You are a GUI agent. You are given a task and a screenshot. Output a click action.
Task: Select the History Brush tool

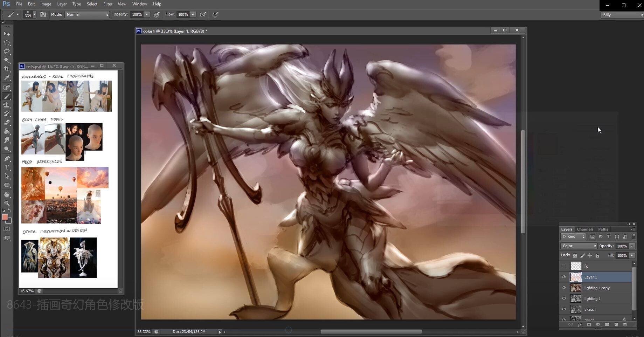click(x=7, y=114)
